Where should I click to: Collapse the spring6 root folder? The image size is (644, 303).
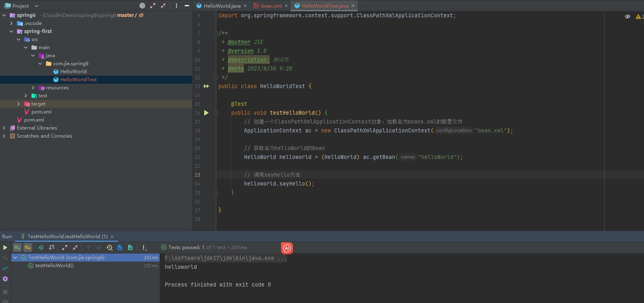coord(4,15)
